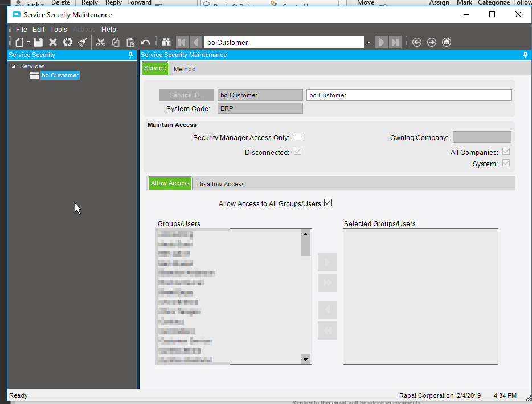Screen dimensions: 532x404
Task: Click Categorize in the background mail window
Action: 494,3
